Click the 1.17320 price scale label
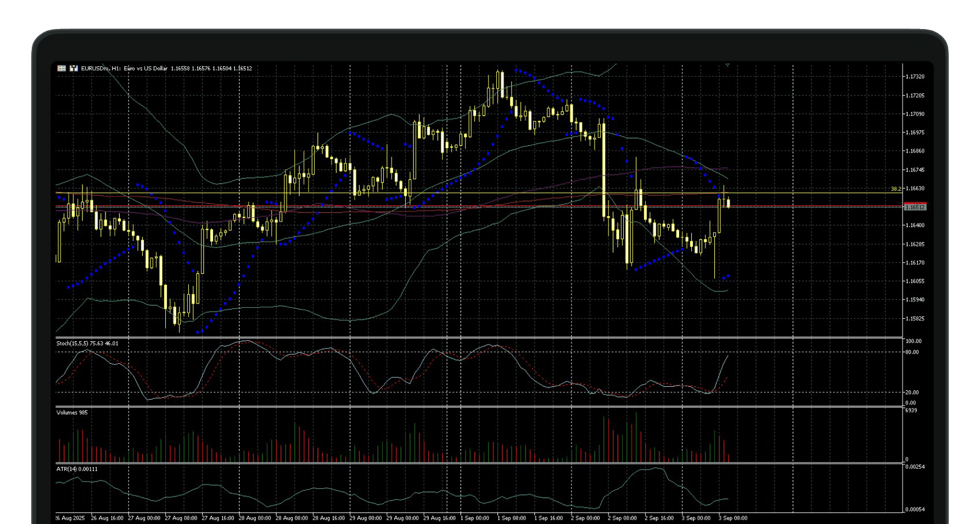The image size is (980, 524). coord(915,77)
